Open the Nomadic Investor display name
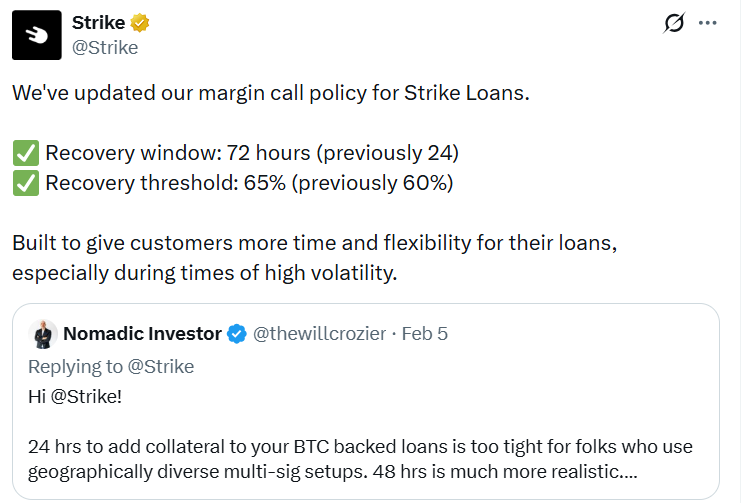Viewport: 746px width, 503px height. 142,334
